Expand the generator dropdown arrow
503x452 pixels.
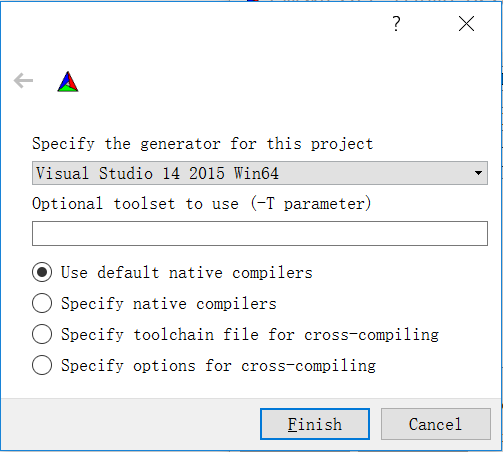(x=478, y=173)
